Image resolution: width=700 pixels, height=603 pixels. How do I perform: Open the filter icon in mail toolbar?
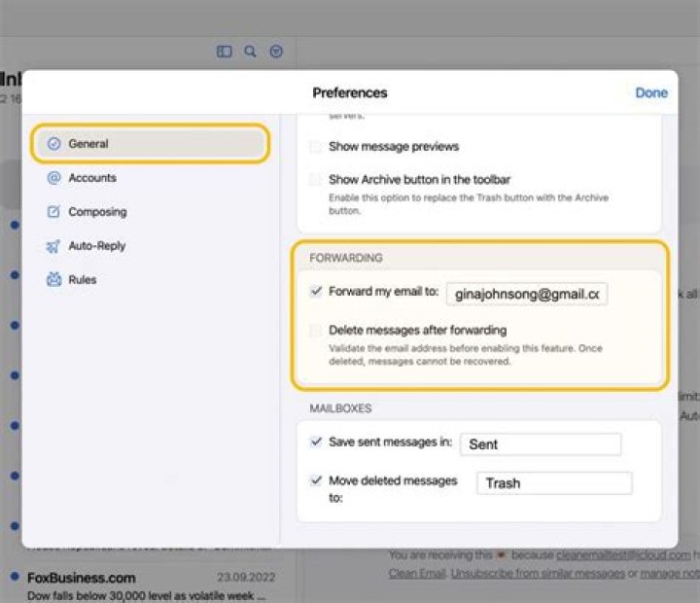(276, 52)
